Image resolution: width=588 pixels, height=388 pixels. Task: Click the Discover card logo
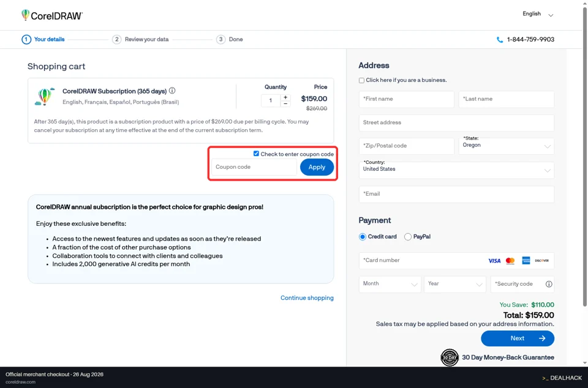click(x=542, y=261)
